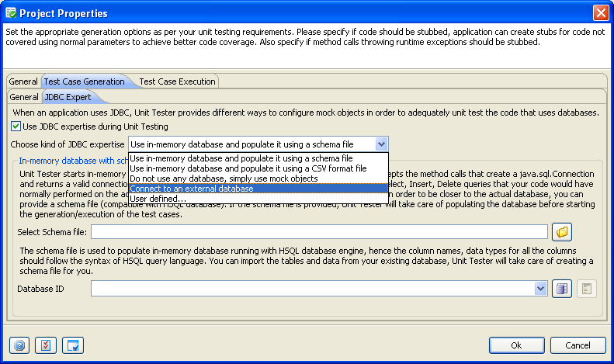Click the Project Properties title bar icon
Viewport: 614px width, 364px height.
11,13
